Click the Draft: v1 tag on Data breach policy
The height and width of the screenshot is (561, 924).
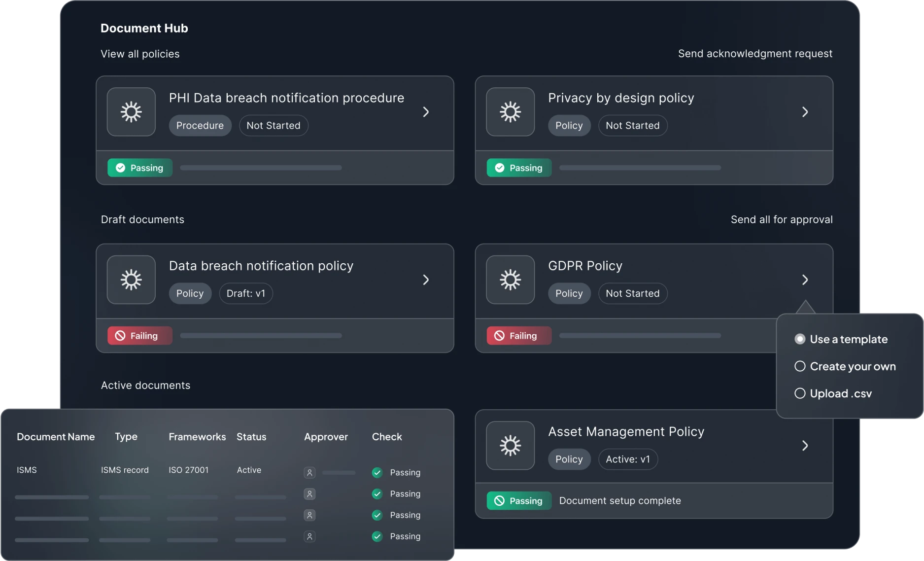[246, 294]
